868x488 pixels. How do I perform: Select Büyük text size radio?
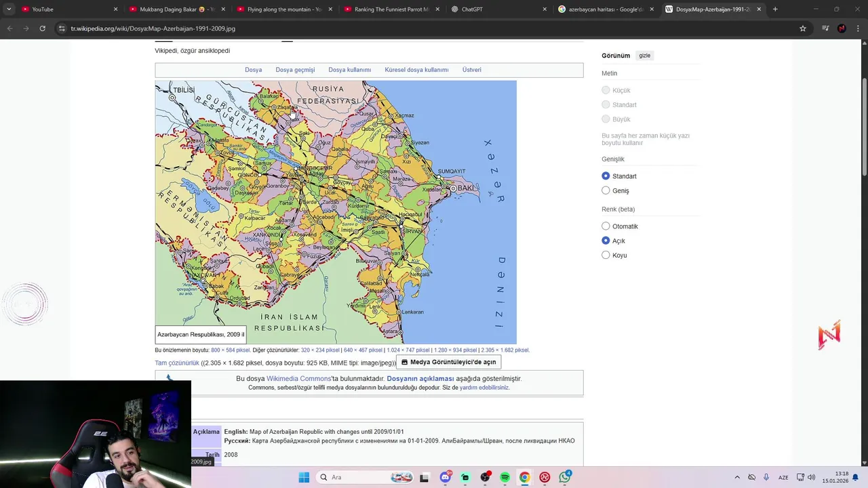pos(606,119)
